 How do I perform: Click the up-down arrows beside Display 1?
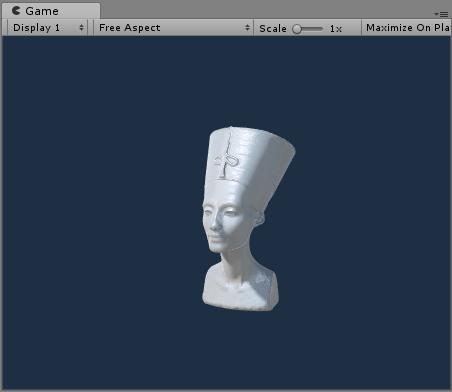(x=81, y=28)
